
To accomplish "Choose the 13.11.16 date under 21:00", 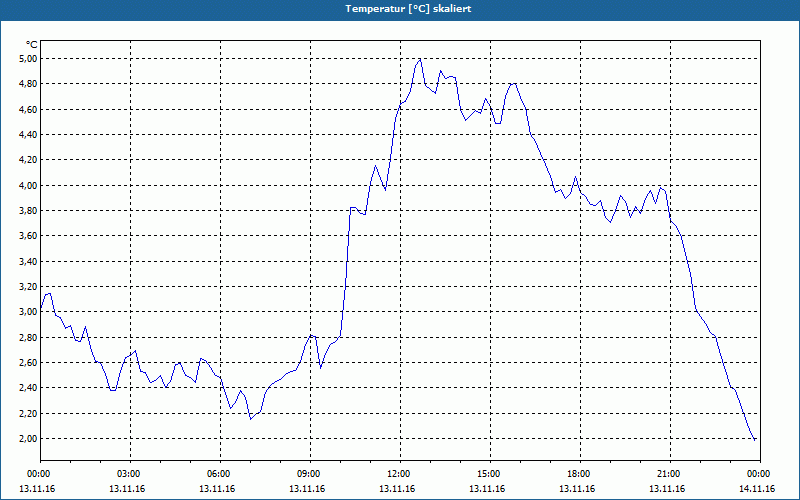I will pyautogui.click(x=667, y=489).
